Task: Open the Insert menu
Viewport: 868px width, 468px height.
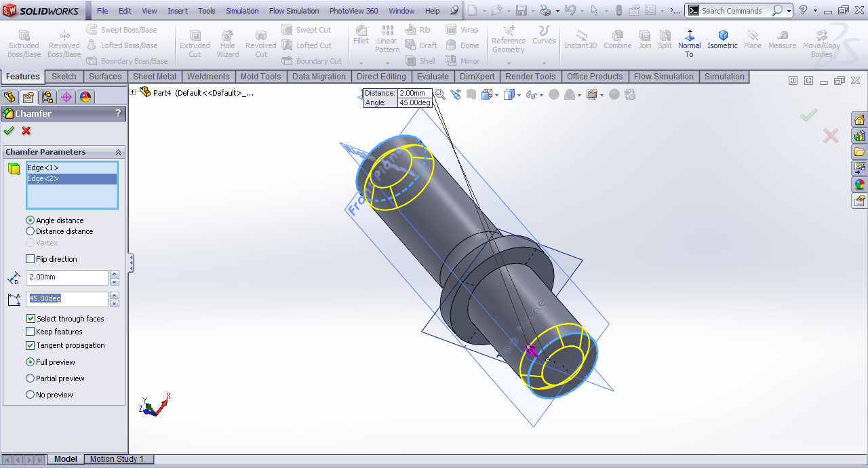Action: coord(178,11)
